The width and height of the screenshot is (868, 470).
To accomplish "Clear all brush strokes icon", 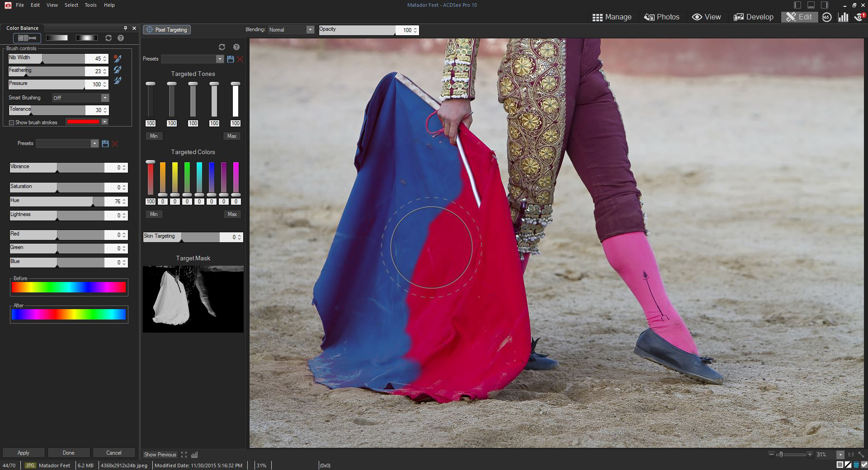I will coord(118,58).
